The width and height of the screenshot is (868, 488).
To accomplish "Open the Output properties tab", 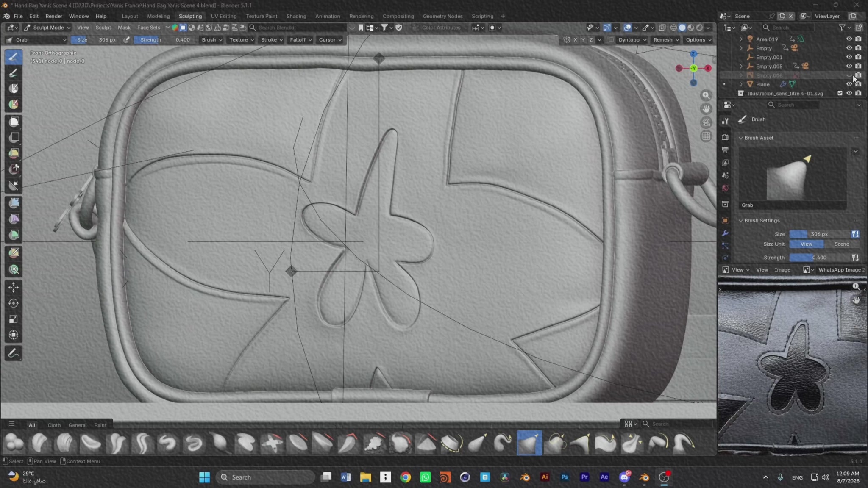I will point(725,150).
